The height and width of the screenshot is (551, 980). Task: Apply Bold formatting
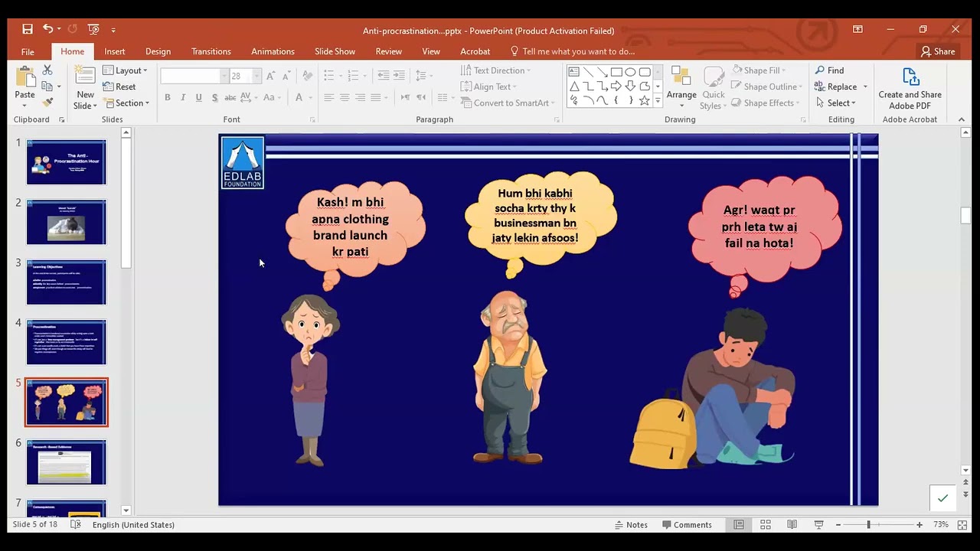(x=167, y=97)
